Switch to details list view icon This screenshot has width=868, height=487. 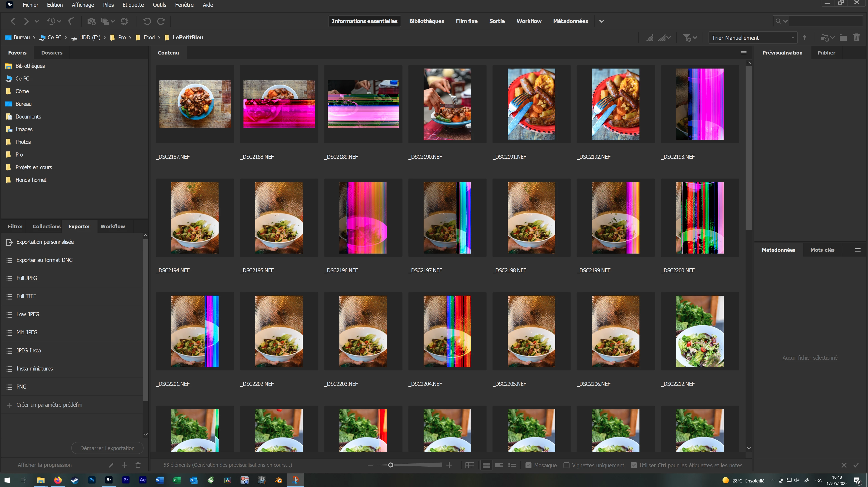pyautogui.click(x=499, y=465)
